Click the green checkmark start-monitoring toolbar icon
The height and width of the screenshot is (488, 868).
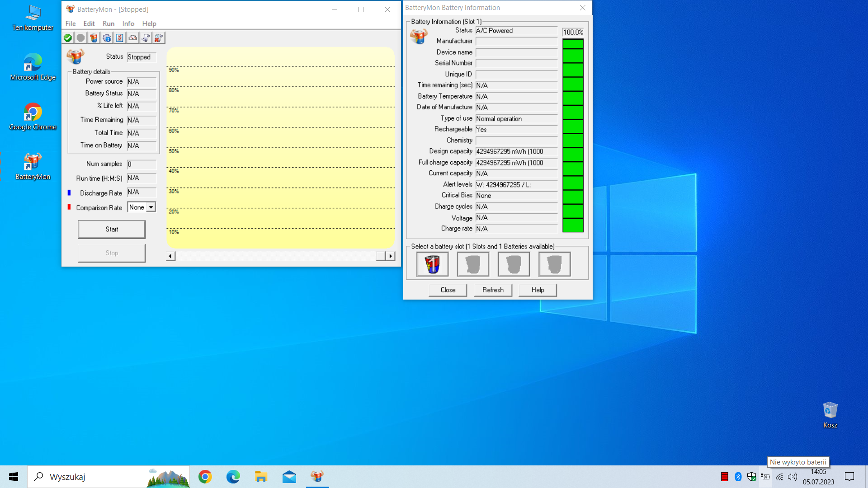click(x=68, y=38)
